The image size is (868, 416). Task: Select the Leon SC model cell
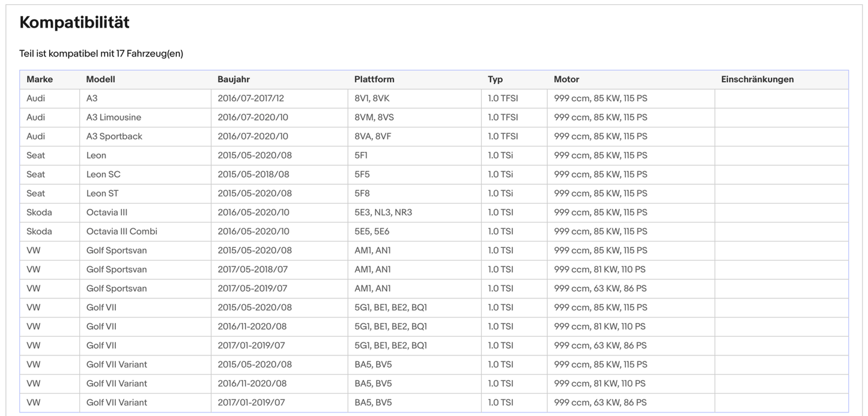[103, 174]
